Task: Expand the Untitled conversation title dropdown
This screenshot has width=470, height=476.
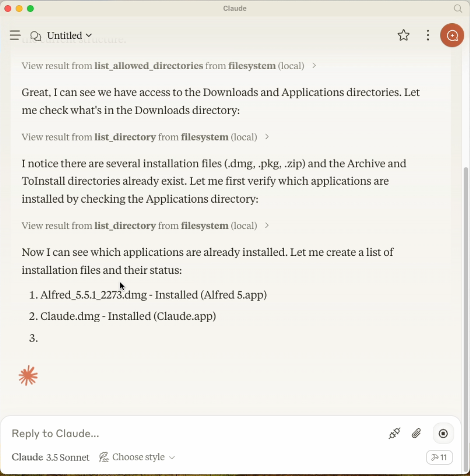Action: click(x=70, y=35)
